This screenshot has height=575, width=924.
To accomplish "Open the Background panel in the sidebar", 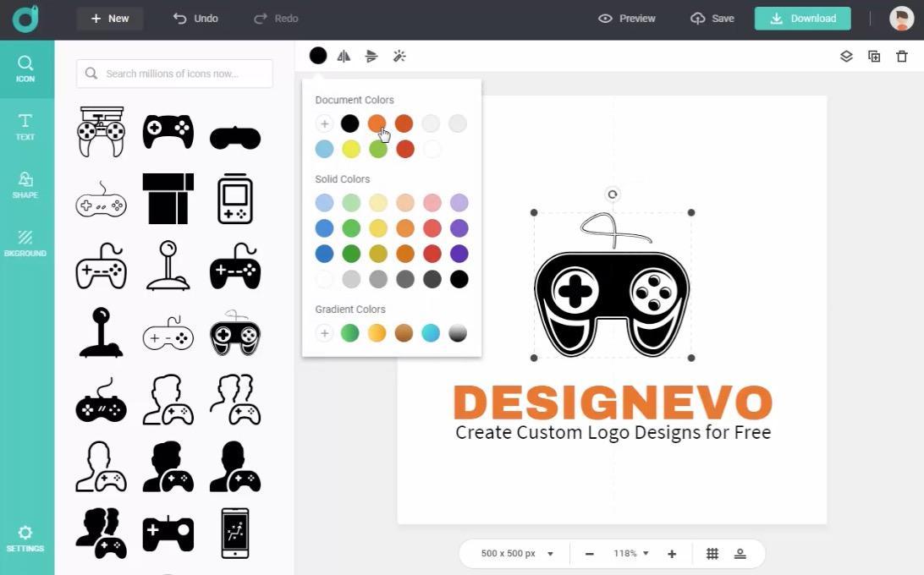I will pyautogui.click(x=25, y=244).
